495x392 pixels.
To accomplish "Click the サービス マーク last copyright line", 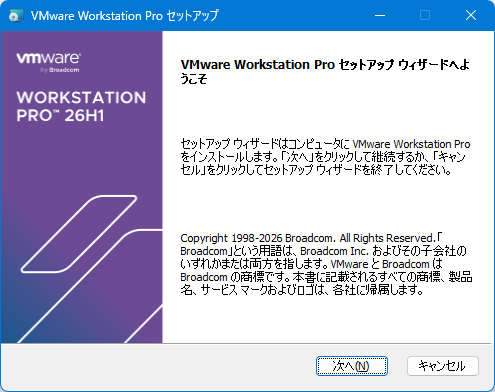I will [x=302, y=290].
